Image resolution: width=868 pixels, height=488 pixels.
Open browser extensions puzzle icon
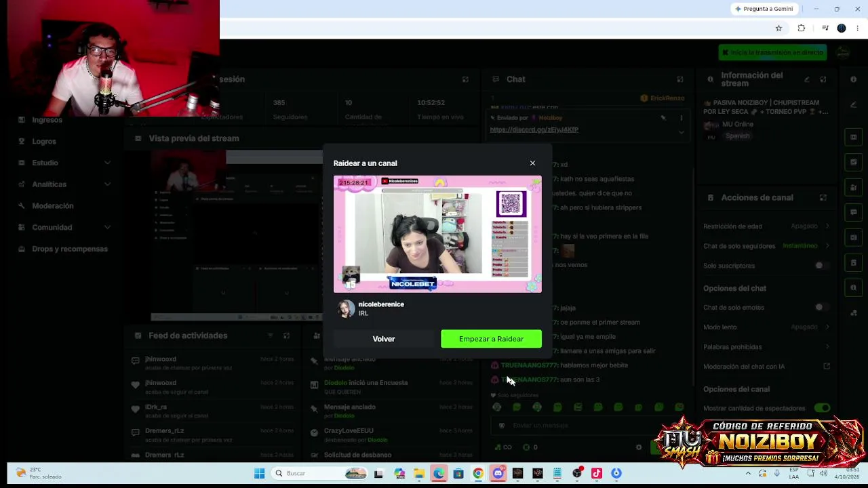(x=802, y=28)
